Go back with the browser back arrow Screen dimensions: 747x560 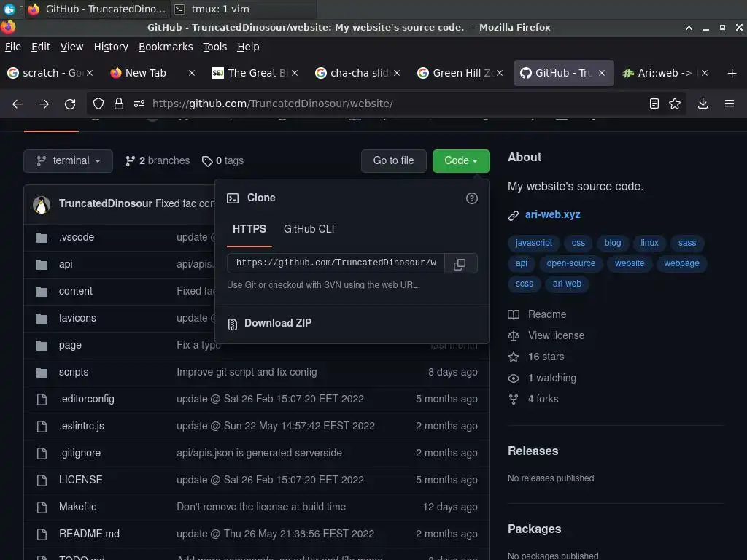(18, 104)
